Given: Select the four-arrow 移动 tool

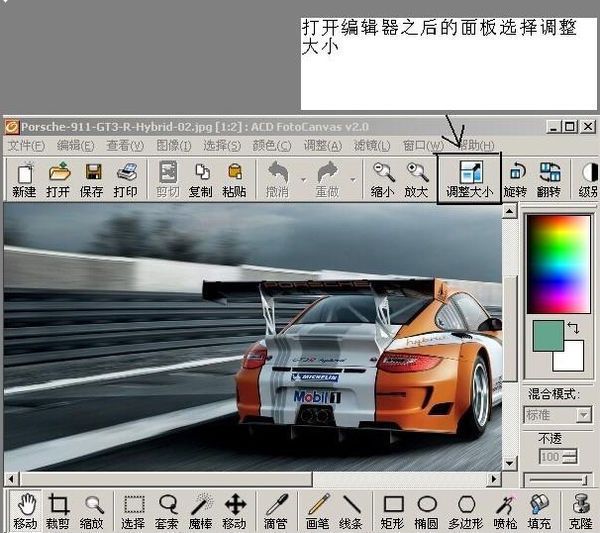Looking at the screenshot, I should (235, 511).
